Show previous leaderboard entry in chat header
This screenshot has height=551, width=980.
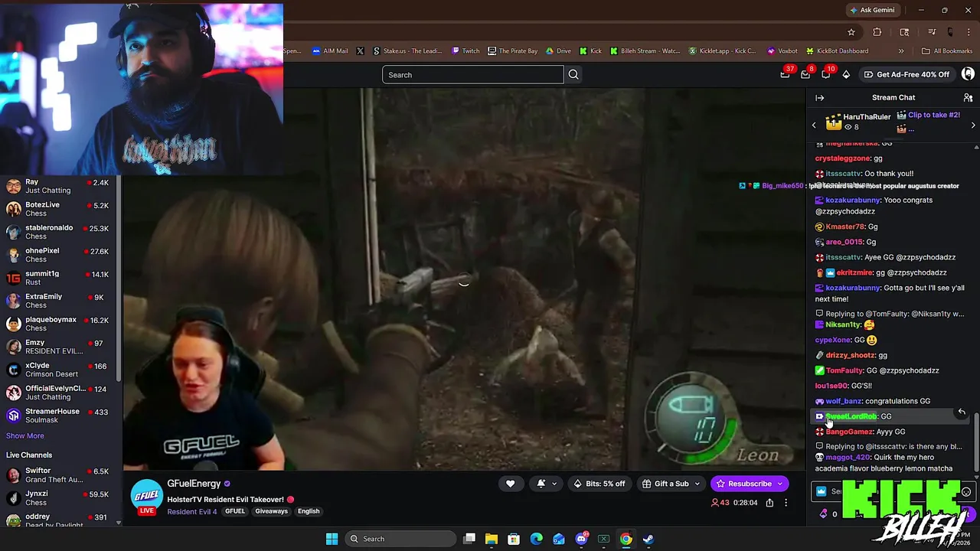click(x=814, y=125)
